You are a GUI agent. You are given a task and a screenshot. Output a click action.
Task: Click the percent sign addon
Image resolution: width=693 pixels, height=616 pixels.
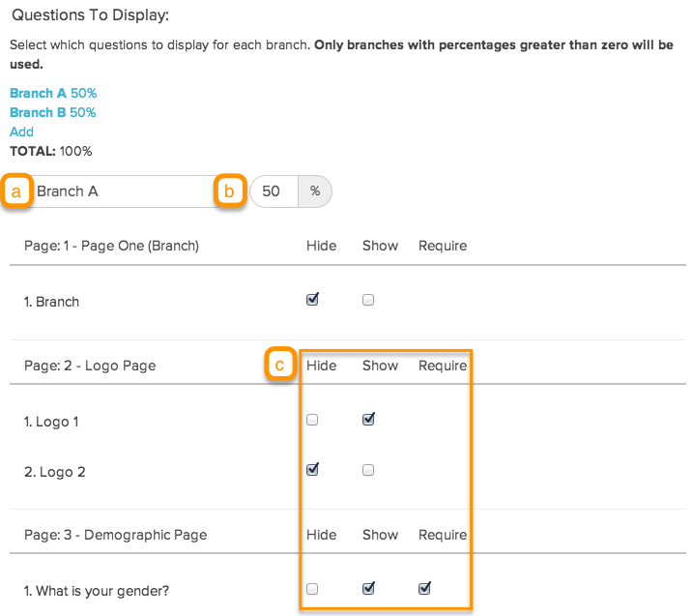315,191
